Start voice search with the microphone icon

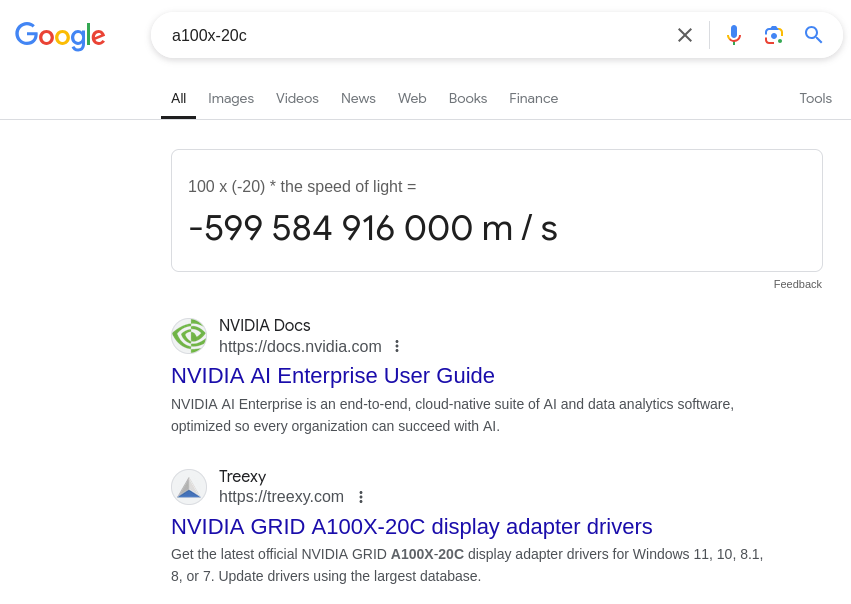coord(734,35)
